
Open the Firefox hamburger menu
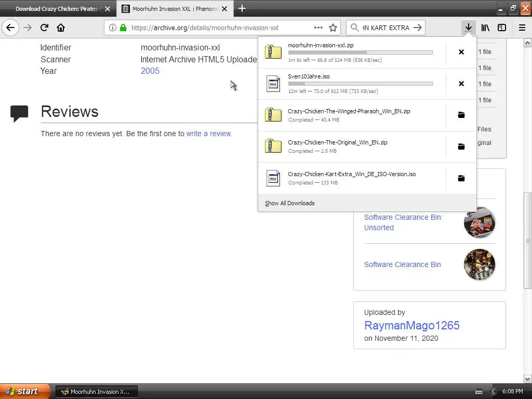click(x=522, y=28)
